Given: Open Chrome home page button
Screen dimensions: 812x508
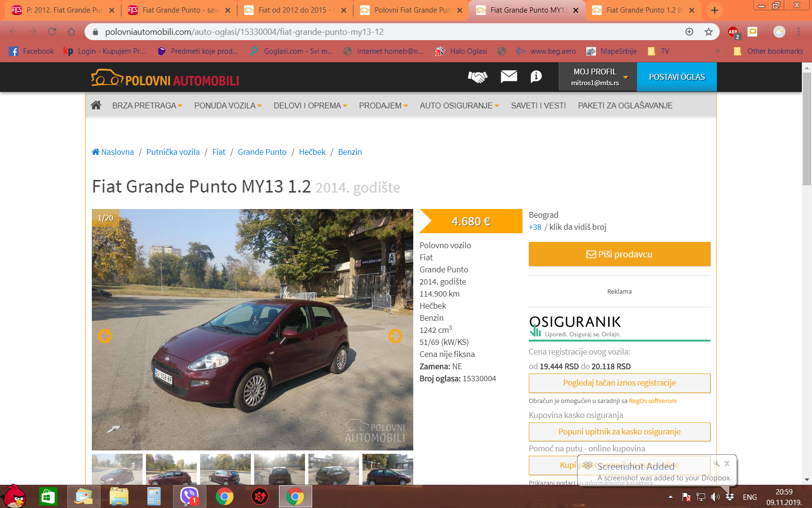Looking at the screenshot, I should 72,31.
